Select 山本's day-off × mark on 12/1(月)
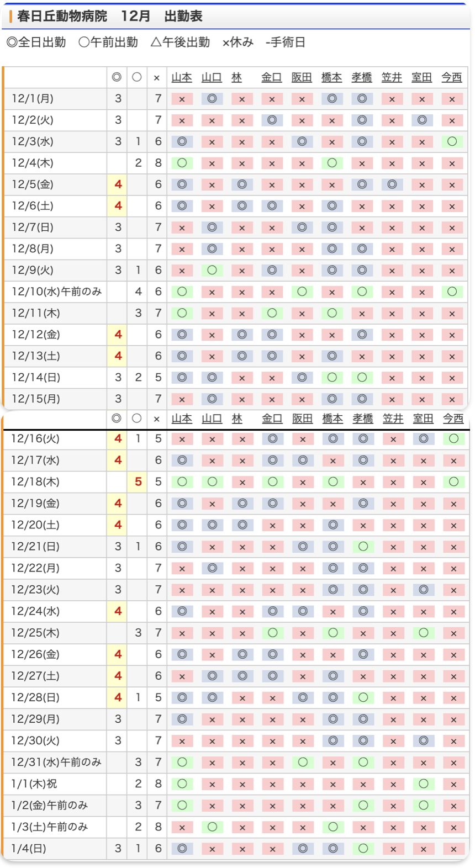 (x=182, y=99)
